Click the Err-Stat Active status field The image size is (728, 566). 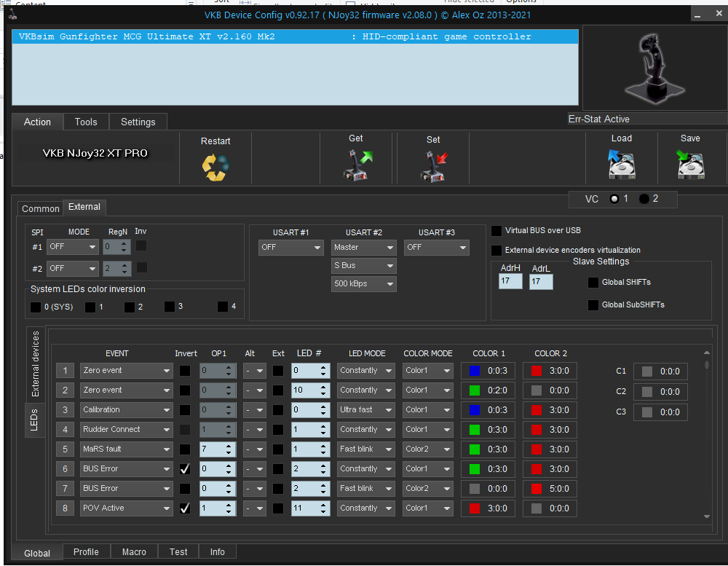tap(647, 119)
